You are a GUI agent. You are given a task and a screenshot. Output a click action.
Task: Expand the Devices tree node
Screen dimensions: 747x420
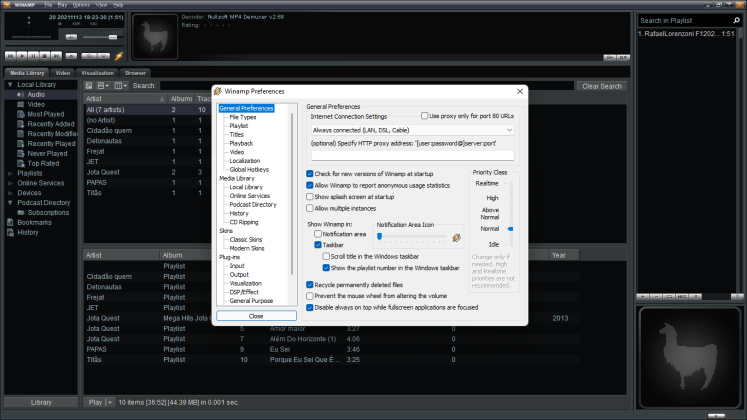[10, 193]
